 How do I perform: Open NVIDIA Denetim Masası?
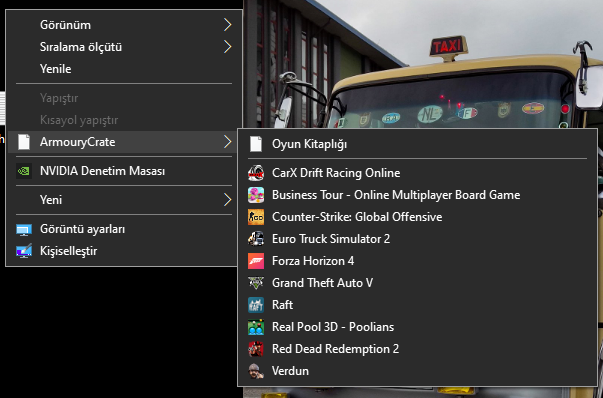(x=123, y=171)
